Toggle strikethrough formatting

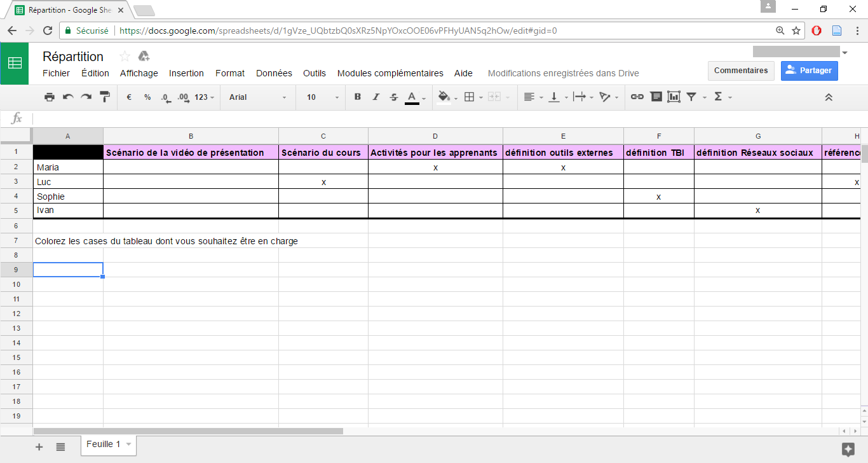394,97
